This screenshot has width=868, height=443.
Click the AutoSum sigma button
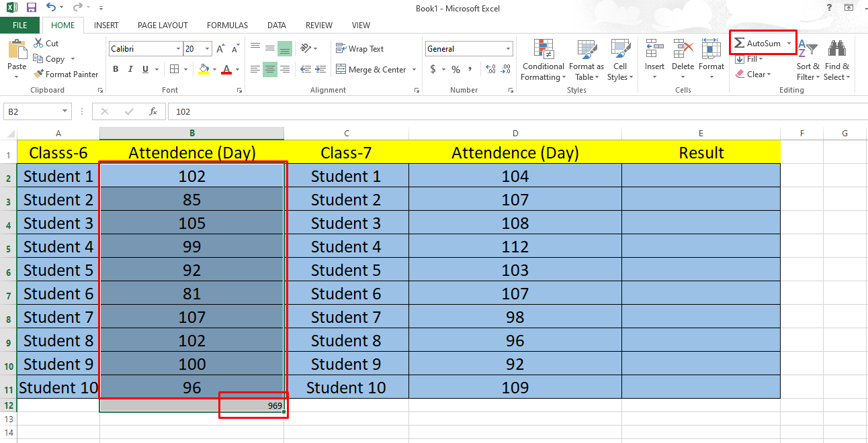(x=757, y=44)
